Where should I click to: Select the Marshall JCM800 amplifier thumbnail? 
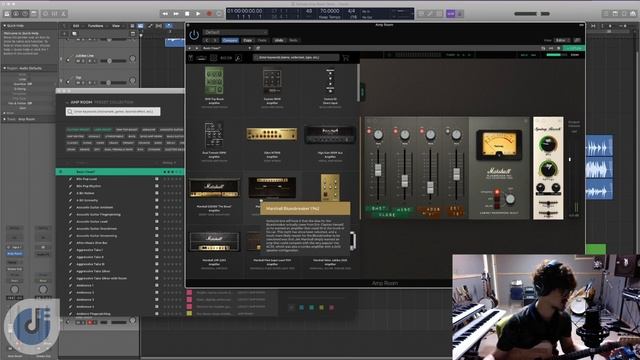click(214, 189)
